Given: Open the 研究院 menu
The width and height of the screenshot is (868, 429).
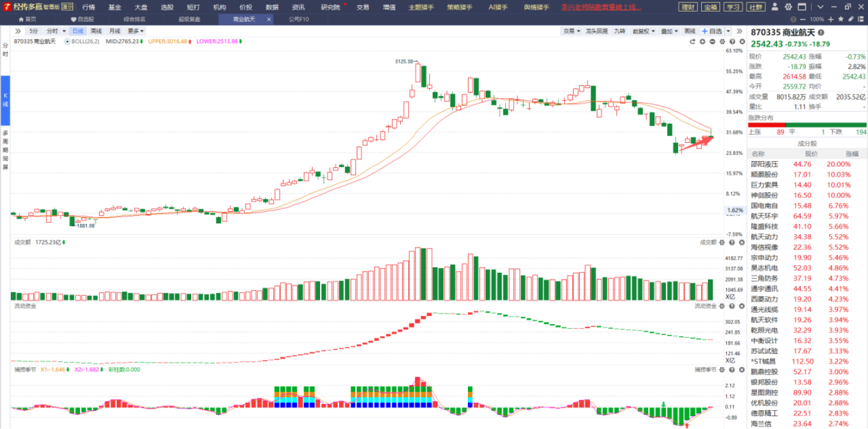Looking at the screenshot, I should pyautogui.click(x=332, y=7).
